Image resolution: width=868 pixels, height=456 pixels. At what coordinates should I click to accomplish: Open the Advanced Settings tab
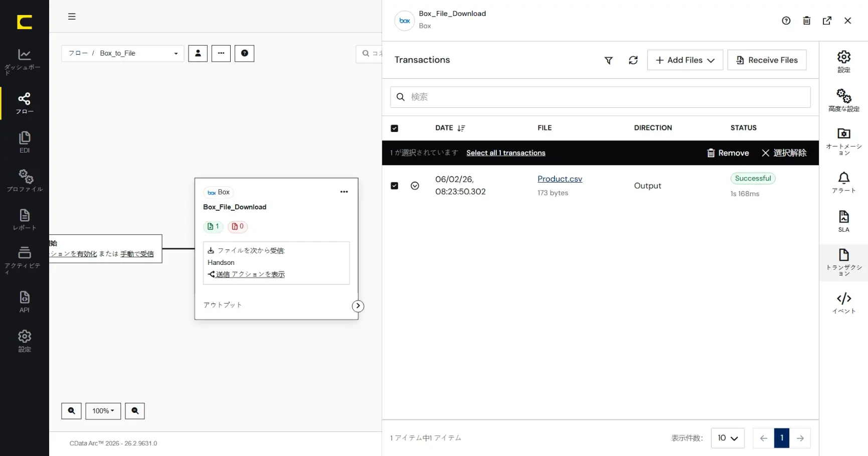[844, 100]
